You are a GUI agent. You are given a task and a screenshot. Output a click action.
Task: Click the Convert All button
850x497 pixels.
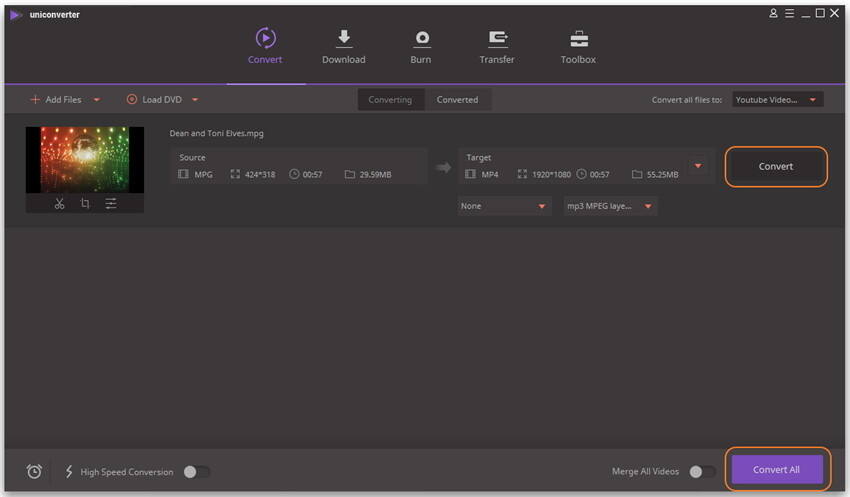(x=777, y=469)
